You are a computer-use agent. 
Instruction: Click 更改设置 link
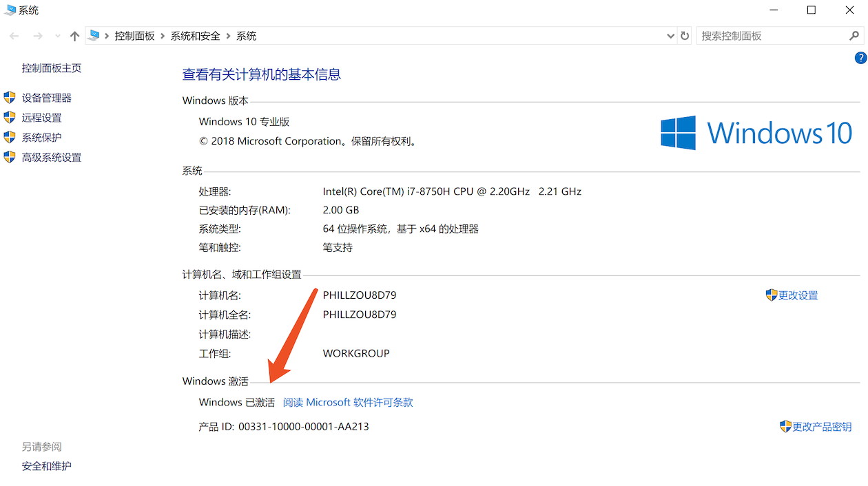click(798, 295)
